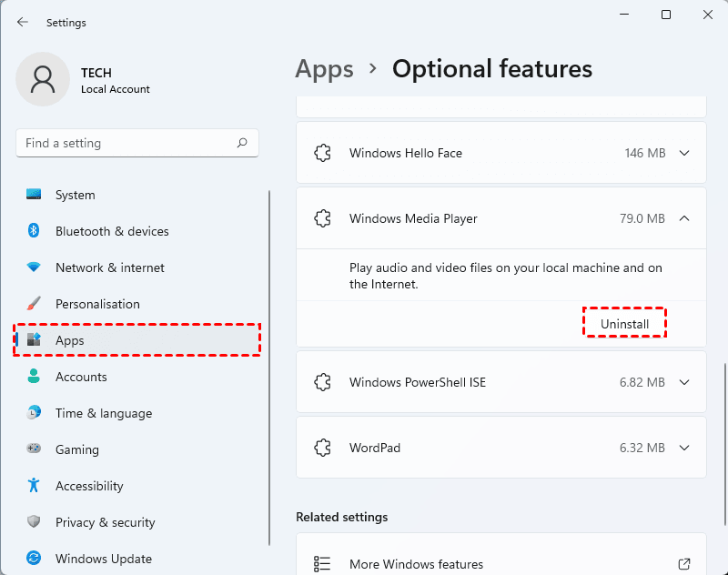Click the Find a setting search box

click(x=127, y=143)
